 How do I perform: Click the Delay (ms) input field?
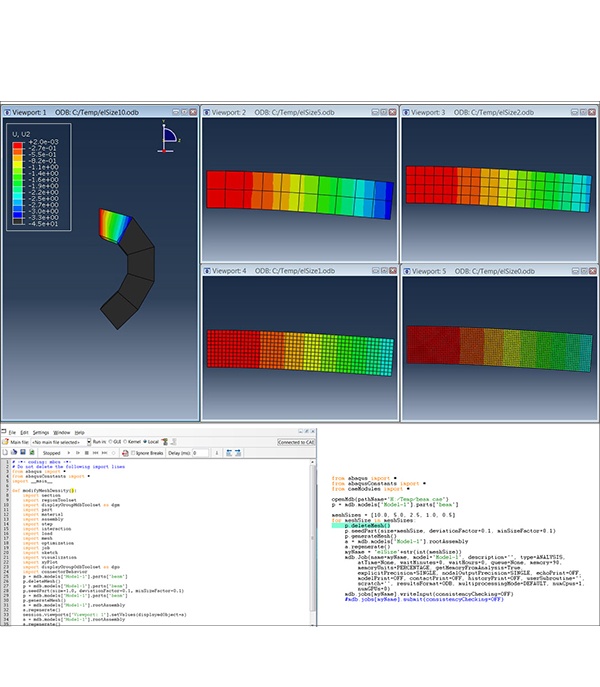tap(200, 453)
